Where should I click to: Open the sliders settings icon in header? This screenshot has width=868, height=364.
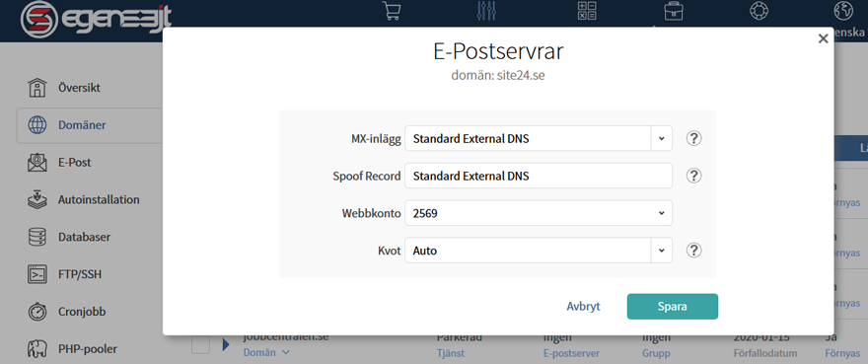pos(486,11)
